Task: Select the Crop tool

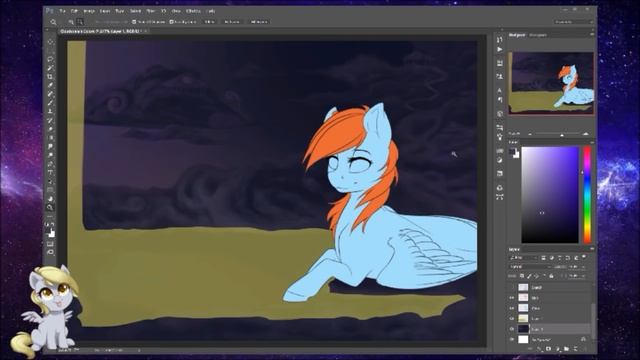Action: coord(50,76)
